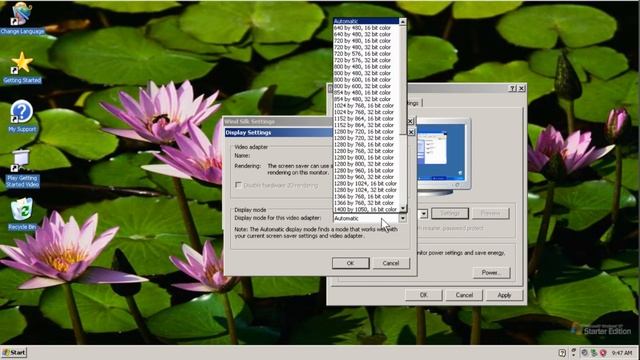Click the grey round tray icon
Screen dimensions: 640x360
(584, 353)
